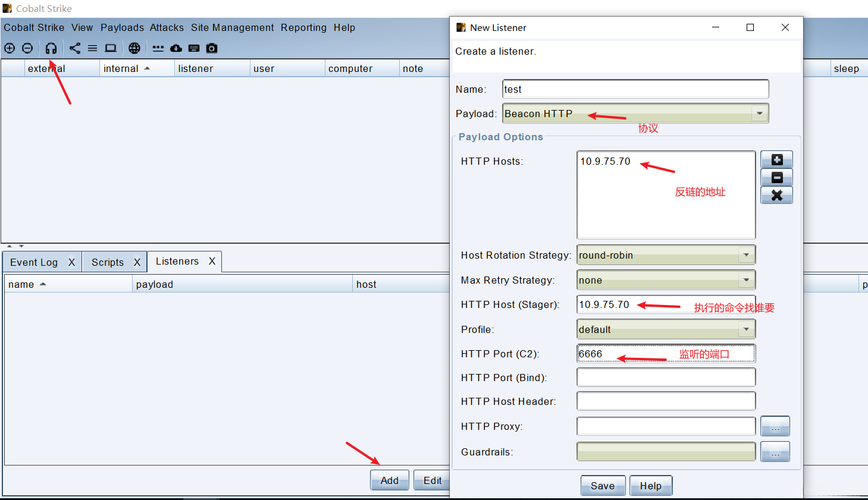Expand Host Rotation Strategy dropdown
This screenshot has height=500, width=868.
click(666, 255)
